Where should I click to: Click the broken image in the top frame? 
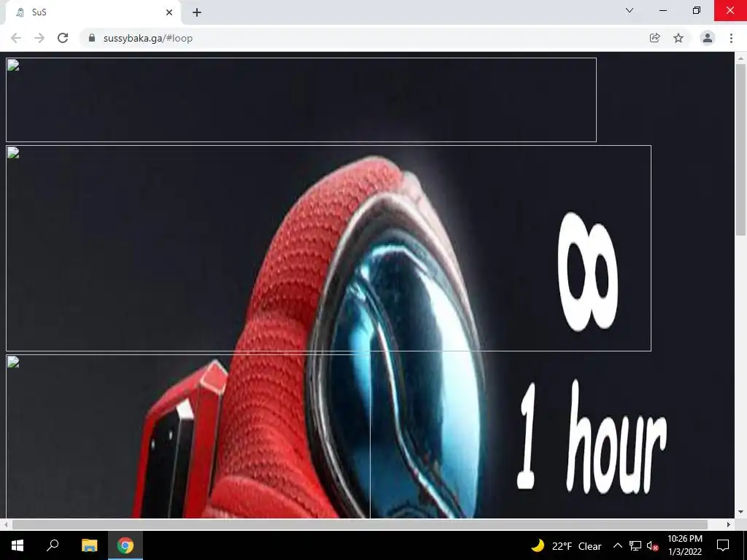coord(13,66)
